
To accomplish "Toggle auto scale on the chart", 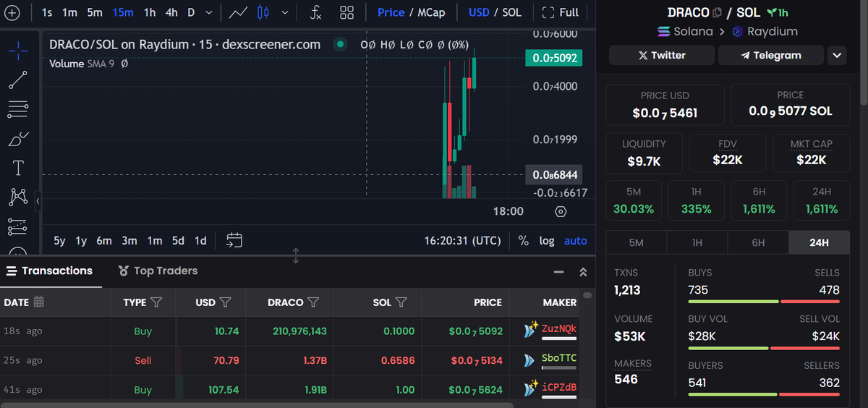I will [576, 241].
